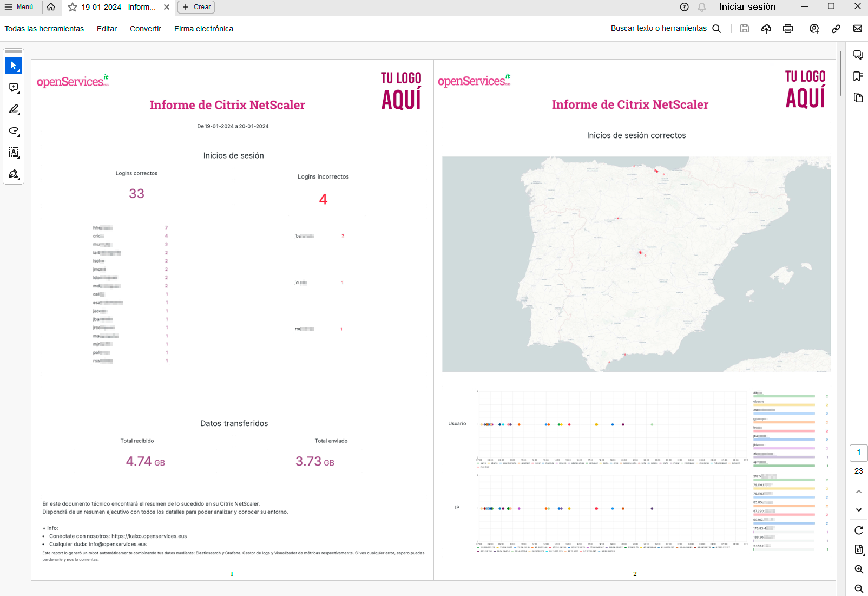Viewport: 868px width, 596px height.
Task: Open the Convertir menu
Action: 146,29
